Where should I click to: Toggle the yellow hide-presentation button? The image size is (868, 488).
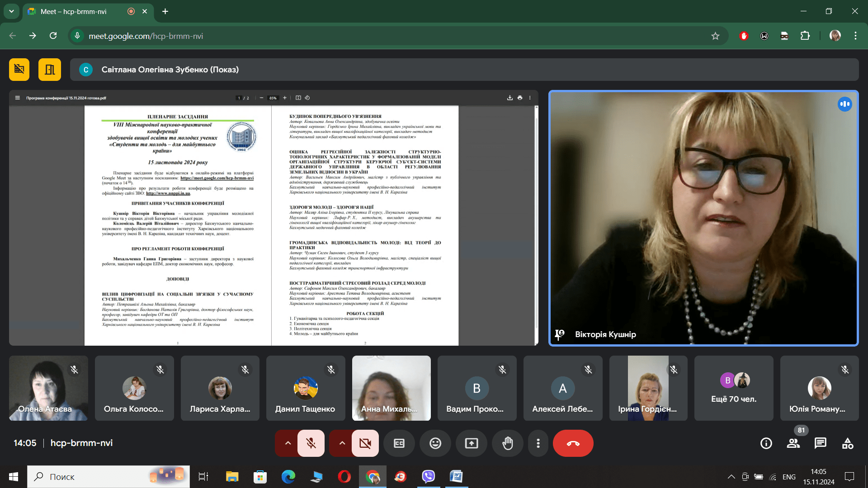tap(19, 69)
